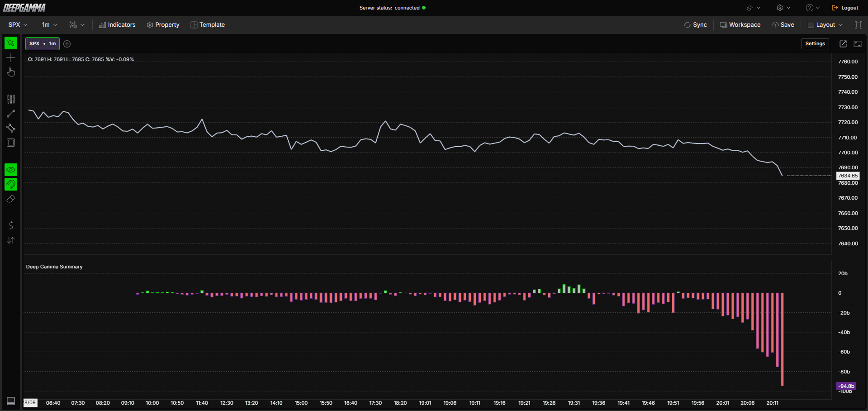Viewport: 868px width, 411px height.
Task: Click the dollar sign price tool
Action: click(11, 225)
